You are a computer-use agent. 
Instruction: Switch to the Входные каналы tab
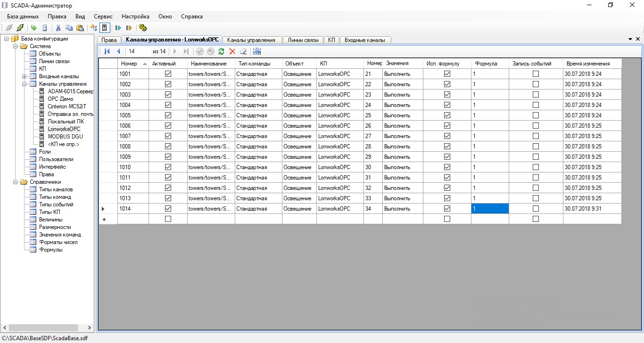[365, 40]
